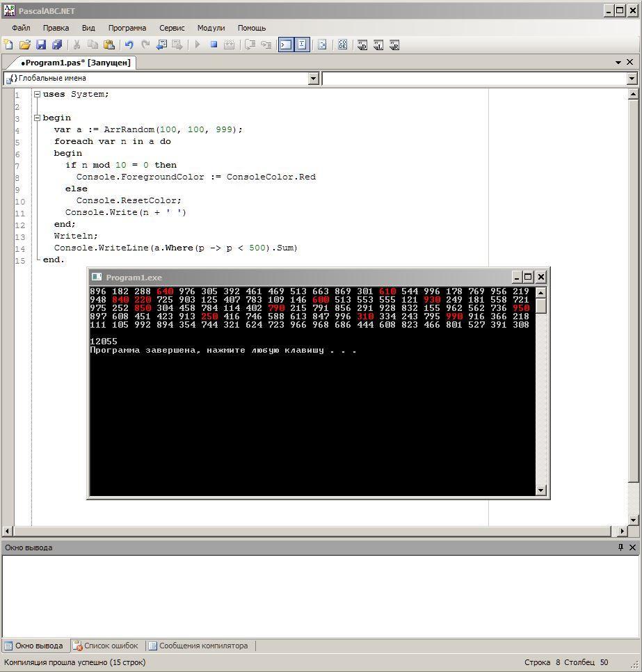Switch to the Список ошибок tab

coord(106,646)
